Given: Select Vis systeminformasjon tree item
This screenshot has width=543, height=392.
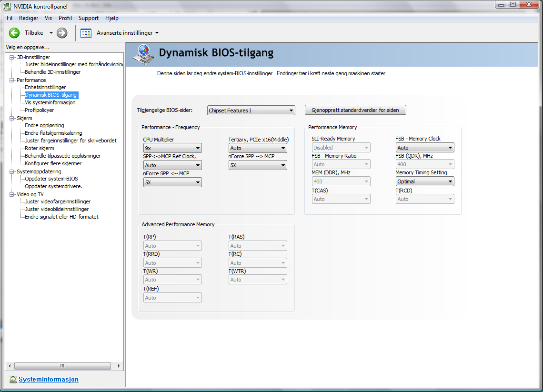Looking at the screenshot, I should (x=50, y=102).
